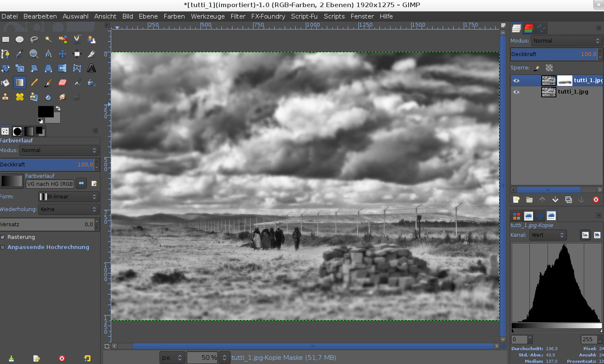Select the Flip tool

(63, 68)
